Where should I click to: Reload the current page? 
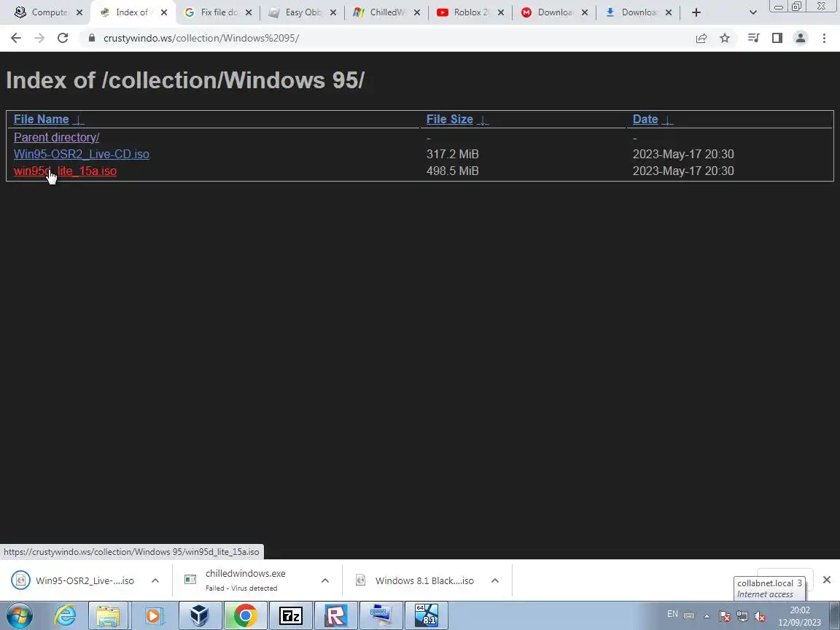(63, 38)
